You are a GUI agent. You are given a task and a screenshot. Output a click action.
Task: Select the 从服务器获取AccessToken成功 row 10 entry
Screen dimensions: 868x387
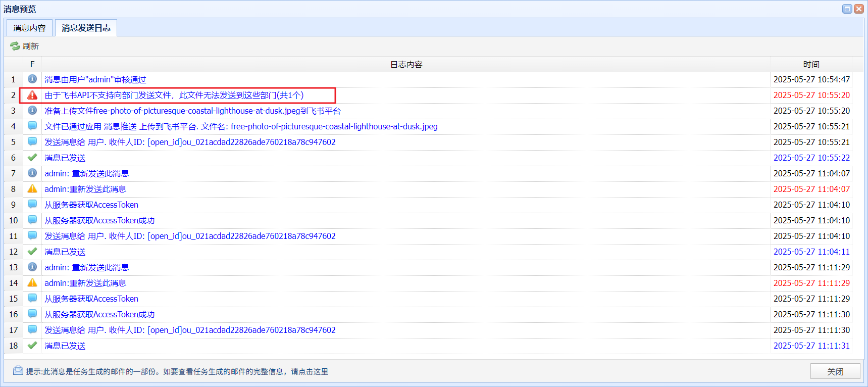click(x=99, y=220)
